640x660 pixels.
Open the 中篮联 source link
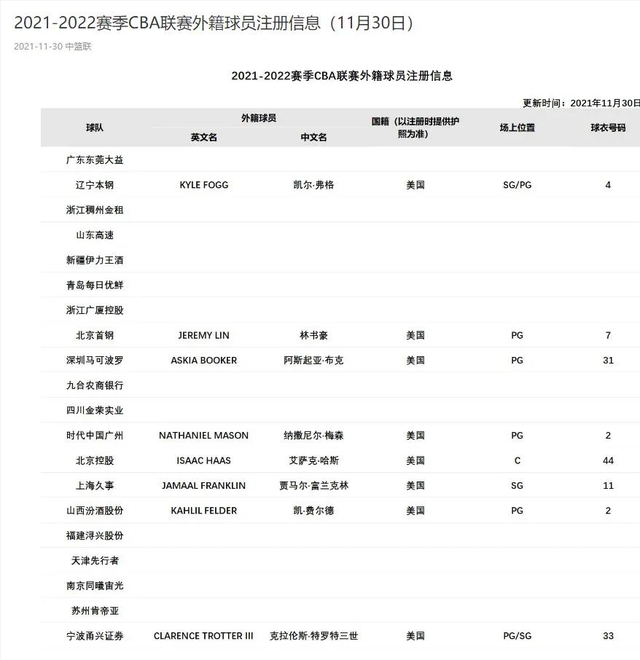tap(78, 46)
